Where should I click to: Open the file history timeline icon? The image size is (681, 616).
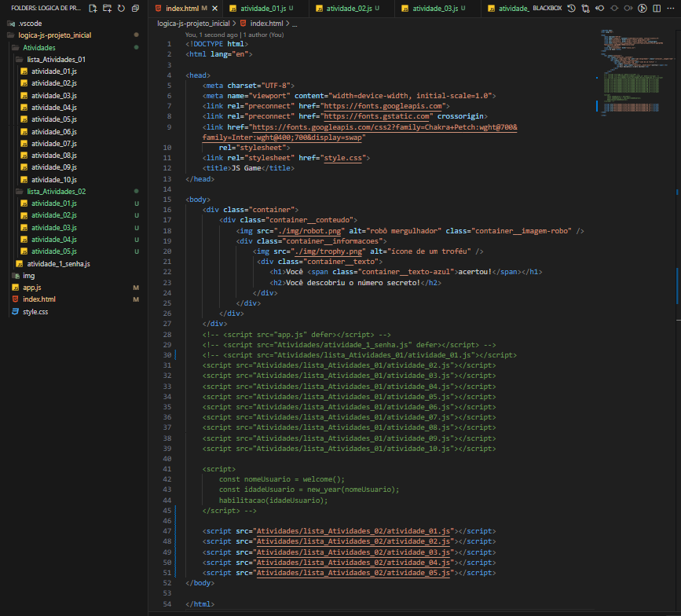point(571,8)
